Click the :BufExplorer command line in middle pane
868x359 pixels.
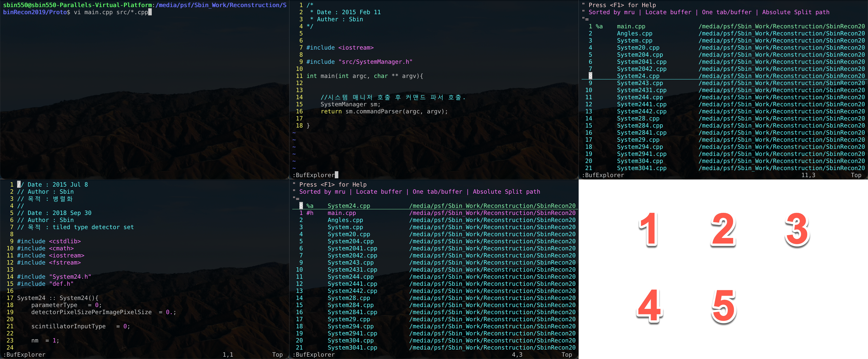coord(315,175)
